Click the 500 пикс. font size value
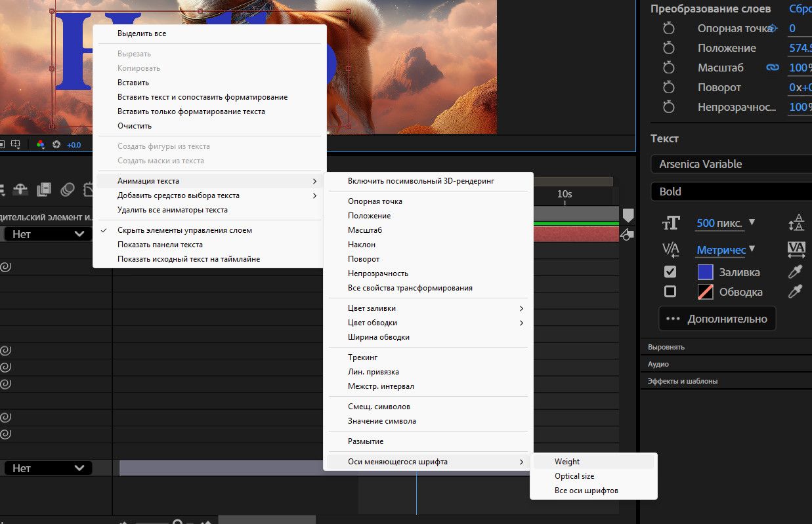 pos(719,223)
